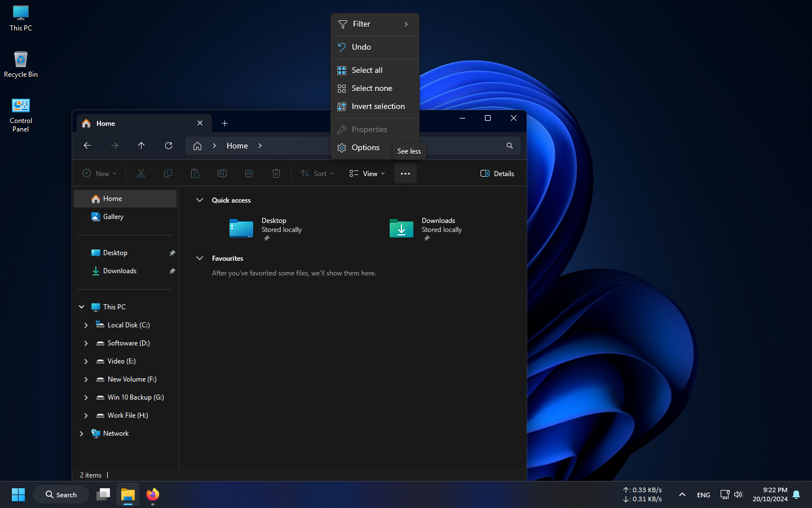This screenshot has height=508, width=812.
Task: Go back using the Back arrow
Action: [87, 146]
